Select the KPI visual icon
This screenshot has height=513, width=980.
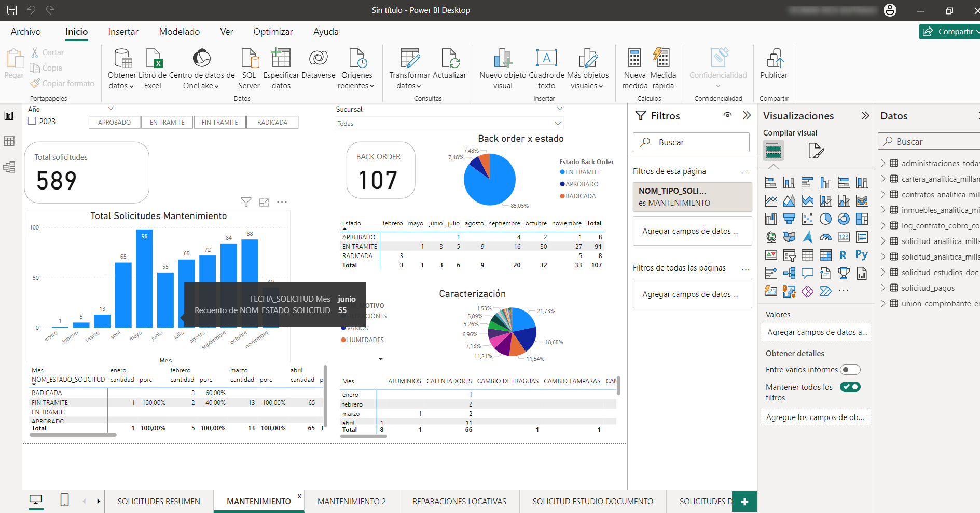point(771,255)
